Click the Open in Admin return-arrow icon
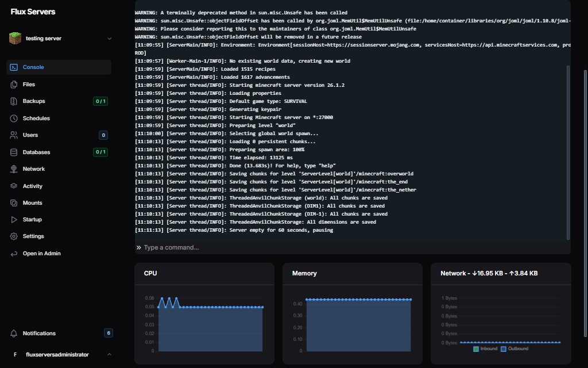This screenshot has height=368, width=588. [x=14, y=254]
